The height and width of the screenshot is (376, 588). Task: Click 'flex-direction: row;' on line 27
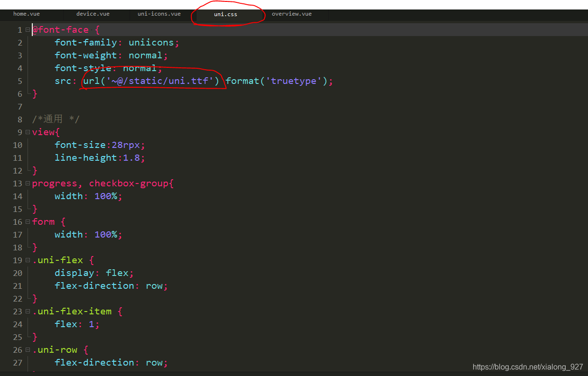pyautogui.click(x=112, y=363)
